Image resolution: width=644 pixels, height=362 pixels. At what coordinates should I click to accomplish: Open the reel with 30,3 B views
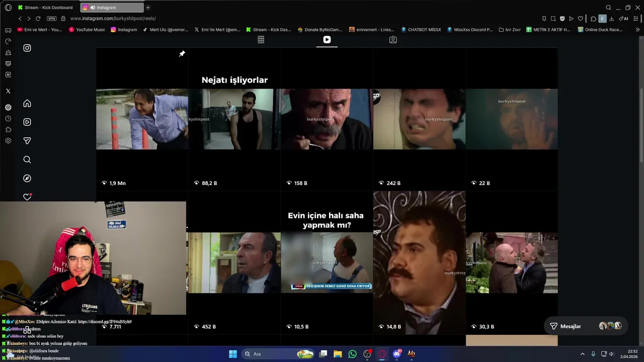512,262
